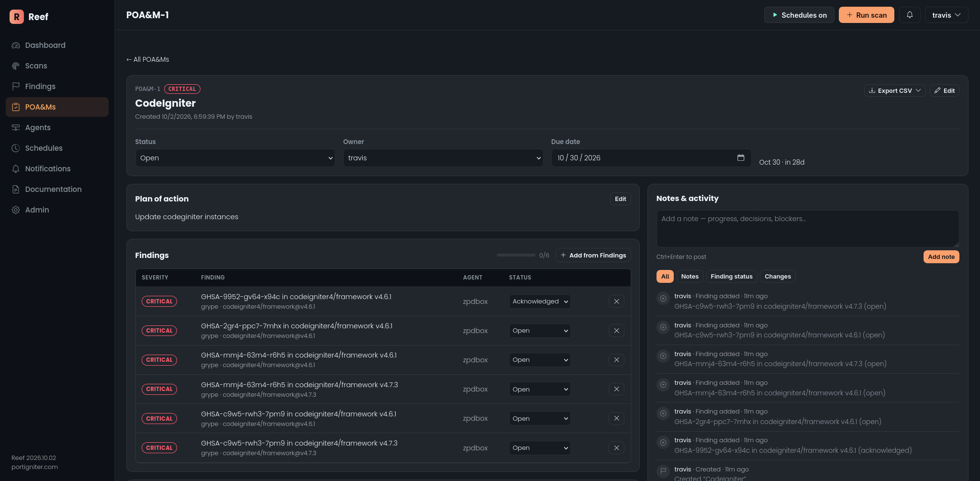This screenshot has height=481, width=980.
Task: Filter activity by Finding status
Action: [x=731, y=276]
